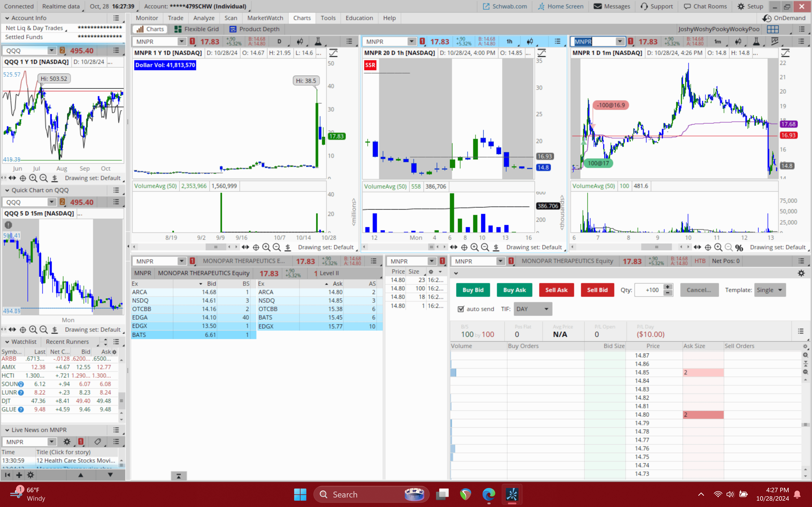Open the TIF DAY dropdown
812x507 pixels.
coord(532,309)
